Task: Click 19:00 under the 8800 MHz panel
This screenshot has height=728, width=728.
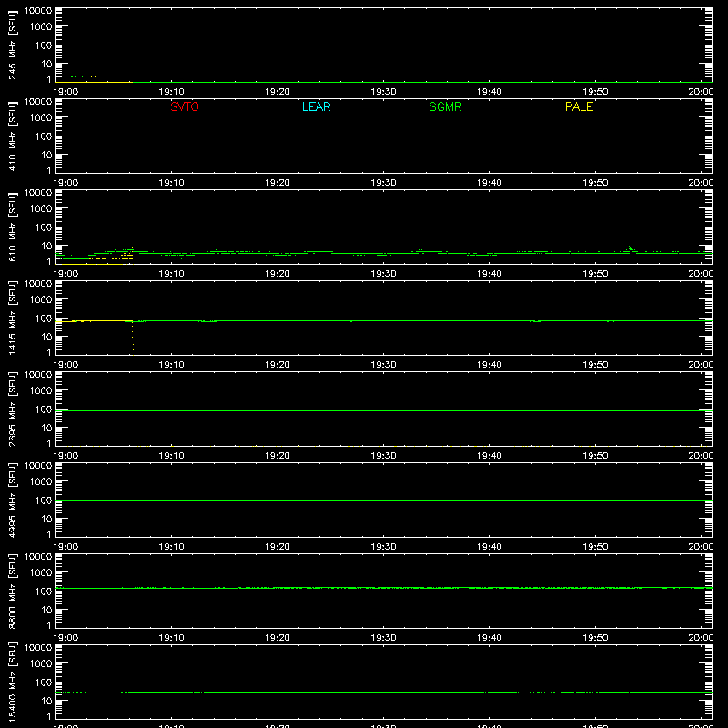Action: (66, 638)
